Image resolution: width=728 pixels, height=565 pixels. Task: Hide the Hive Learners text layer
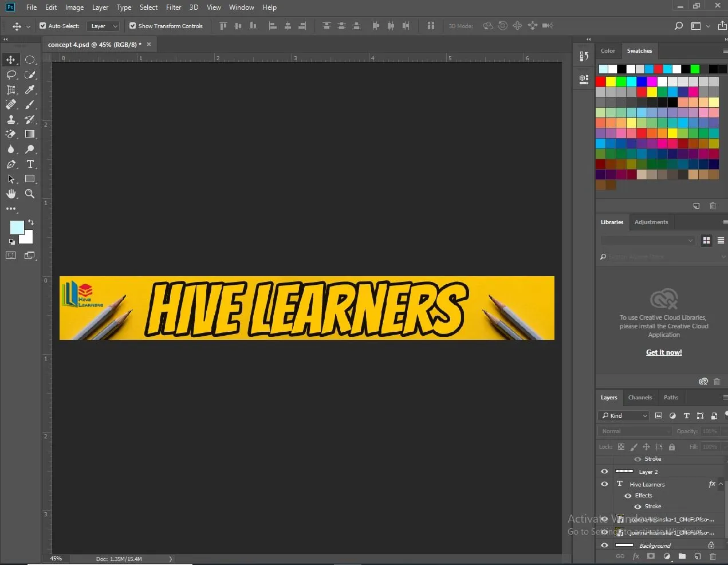[x=604, y=484]
